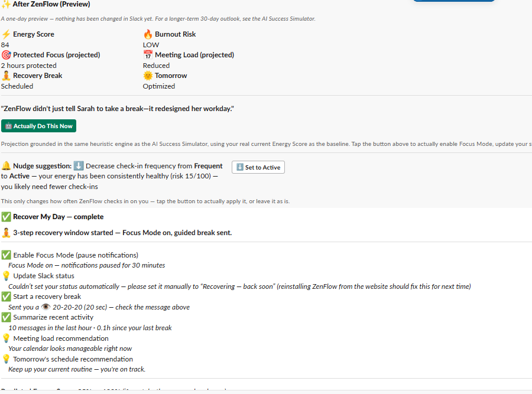The height and width of the screenshot is (394, 532).
Task: Click the Tomorrow value 'Optimized'
Action: [159, 86]
